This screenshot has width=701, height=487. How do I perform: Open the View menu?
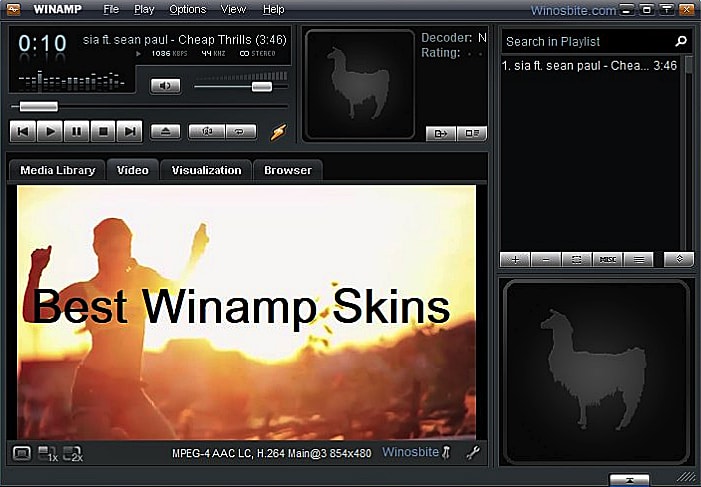pos(233,9)
